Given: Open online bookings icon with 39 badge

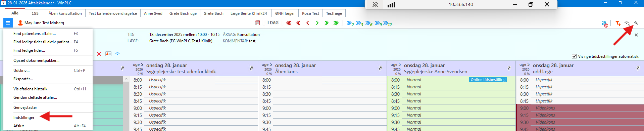Looking at the screenshot, I should (604, 24).
